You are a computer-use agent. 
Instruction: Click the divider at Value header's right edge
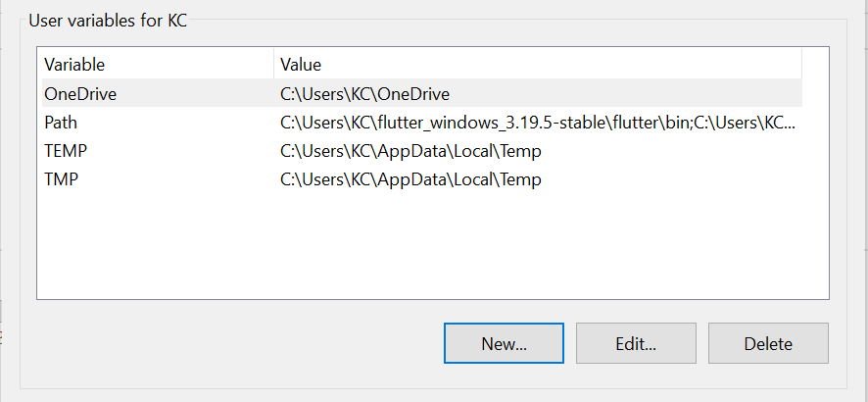coord(801,65)
